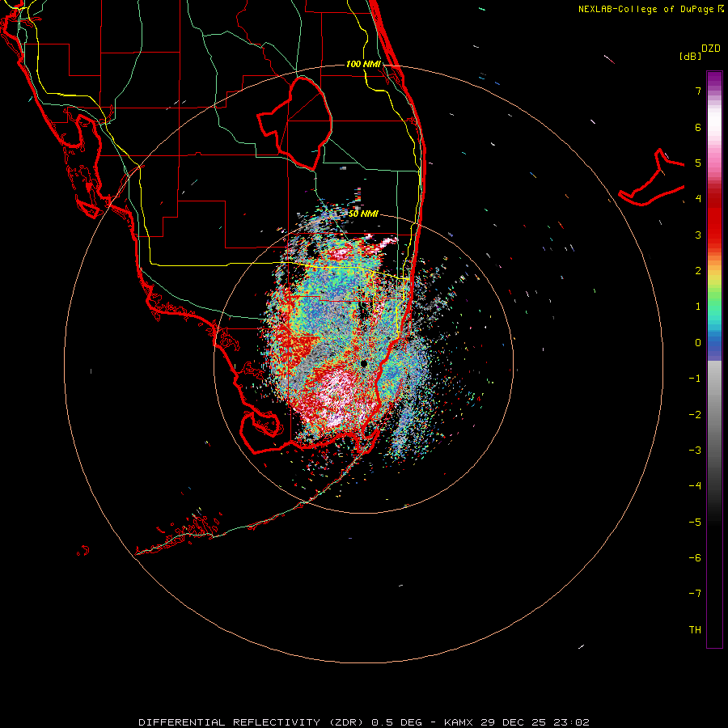Click the 0.5 DEG elevation text
Viewport: 728px width, 728px height.
[396, 722]
